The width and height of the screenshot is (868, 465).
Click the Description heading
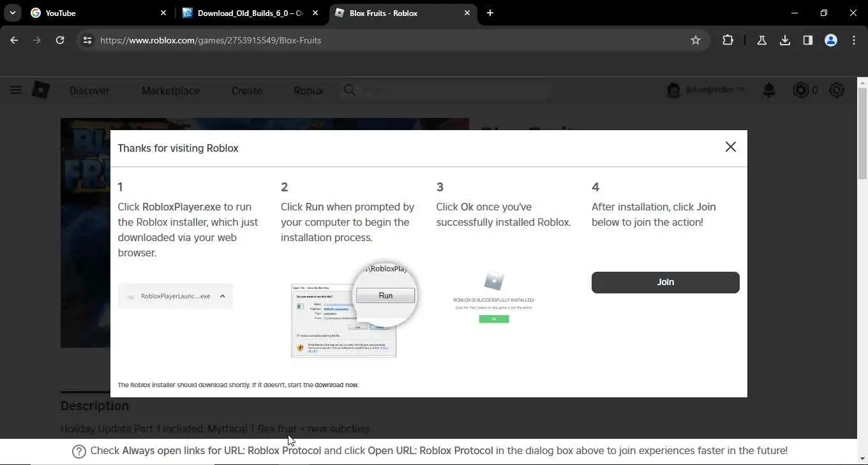[94, 406]
